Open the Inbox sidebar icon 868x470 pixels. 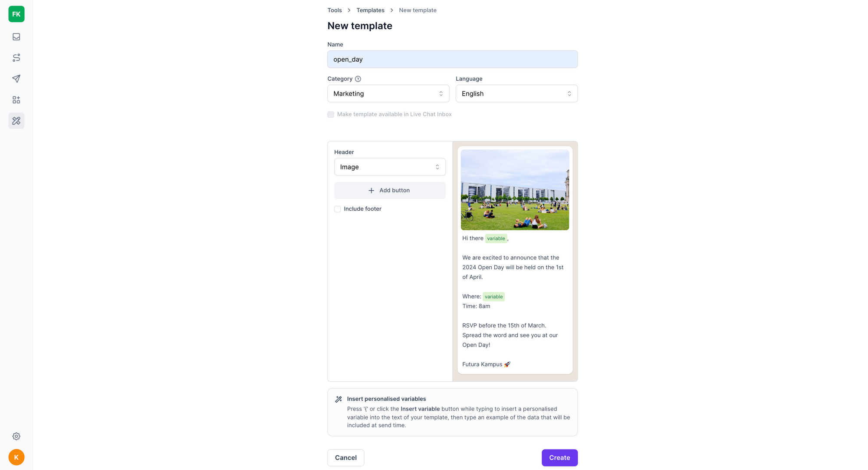pyautogui.click(x=16, y=37)
